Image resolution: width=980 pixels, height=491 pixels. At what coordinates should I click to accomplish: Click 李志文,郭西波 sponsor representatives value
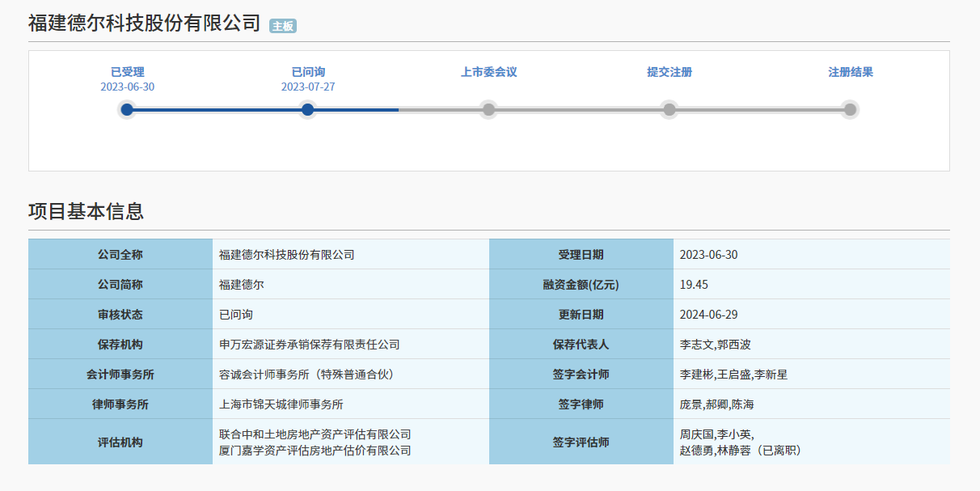pos(716,345)
